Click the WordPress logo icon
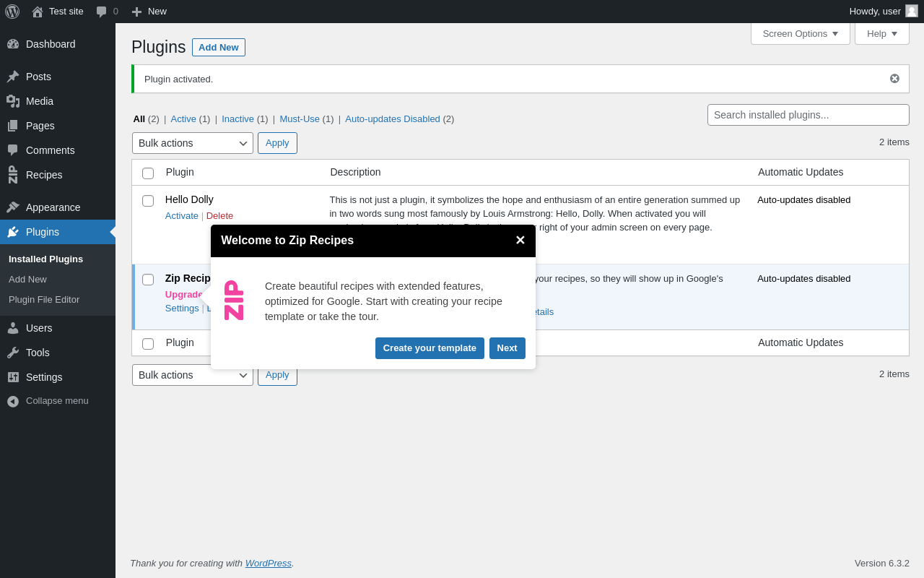The height and width of the screenshot is (578, 924). [12, 12]
